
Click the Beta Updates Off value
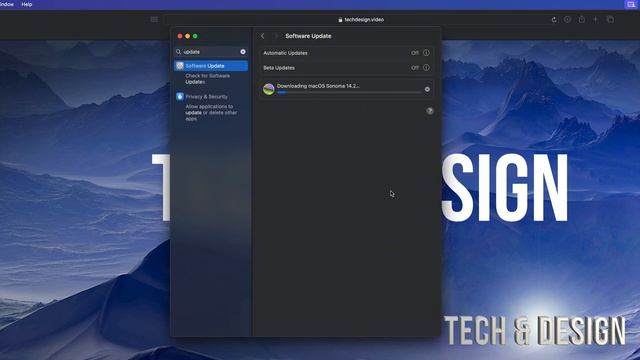pos(415,68)
